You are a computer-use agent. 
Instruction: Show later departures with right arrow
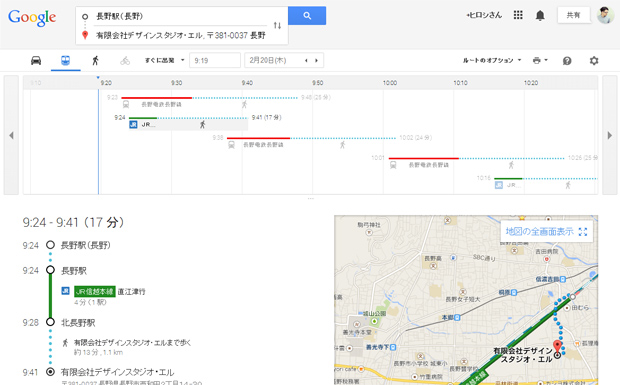coord(610,135)
